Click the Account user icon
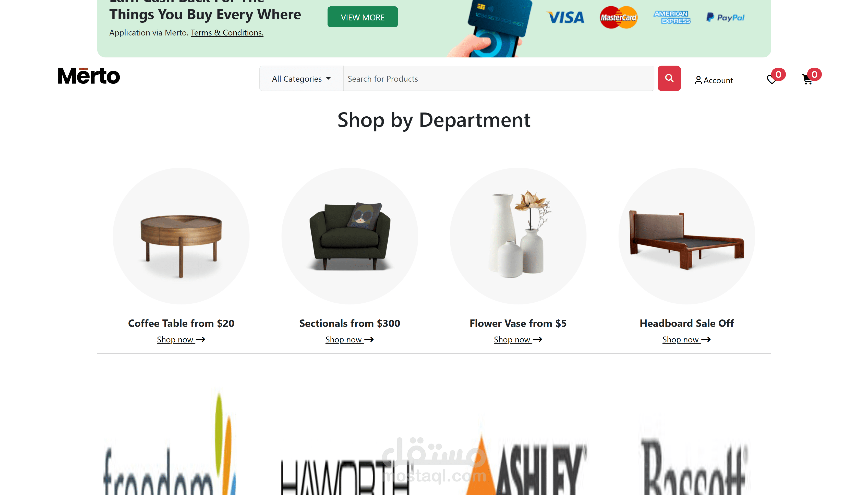Image resolution: width=868 pixels, height=495 pixels. pos(698,80)
